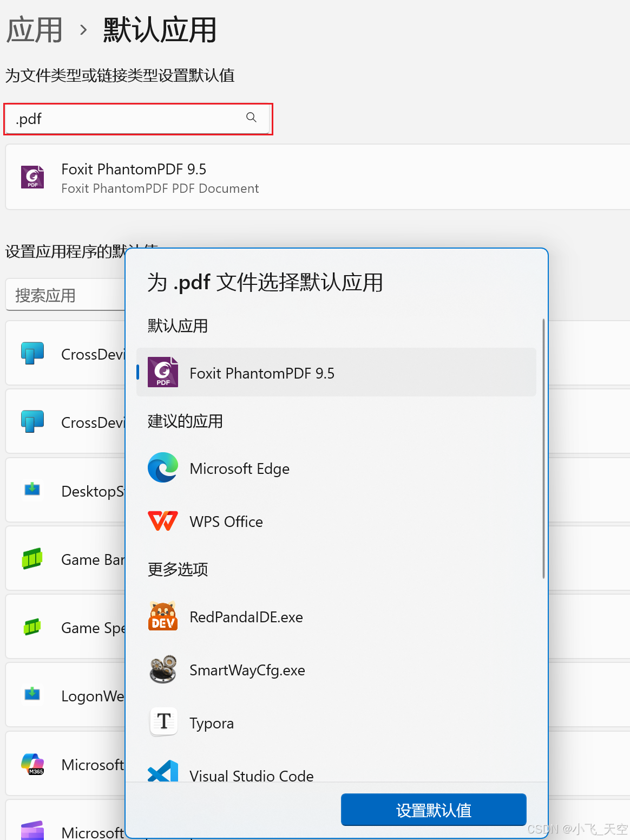Image resolution: width=630 pixels, height=840 pixels.
Task: Click the search magnifier icon in .pdf field
Action: [x=251, y=118]
